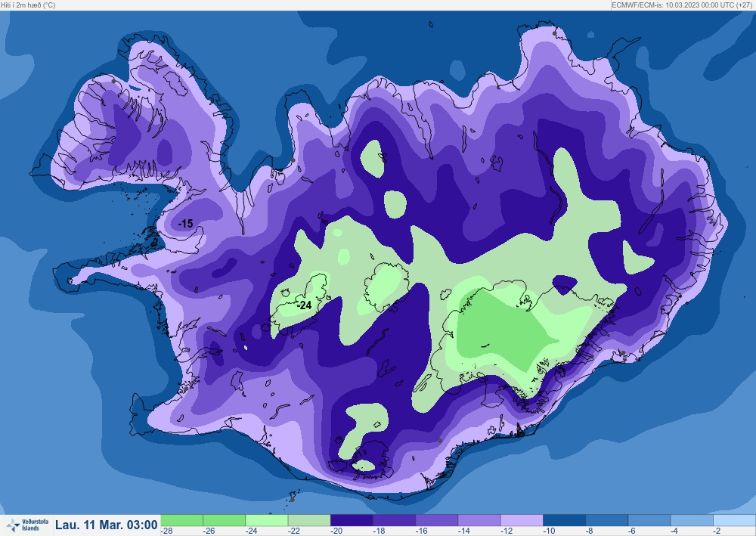Viewport: 756px width, 536px height.
Task: Click the -18 legend value
Action: coord(379,531)
